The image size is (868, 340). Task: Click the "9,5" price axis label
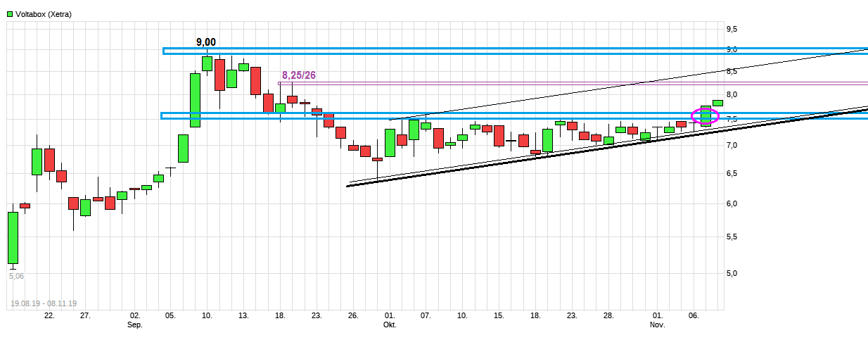point(732,29)
